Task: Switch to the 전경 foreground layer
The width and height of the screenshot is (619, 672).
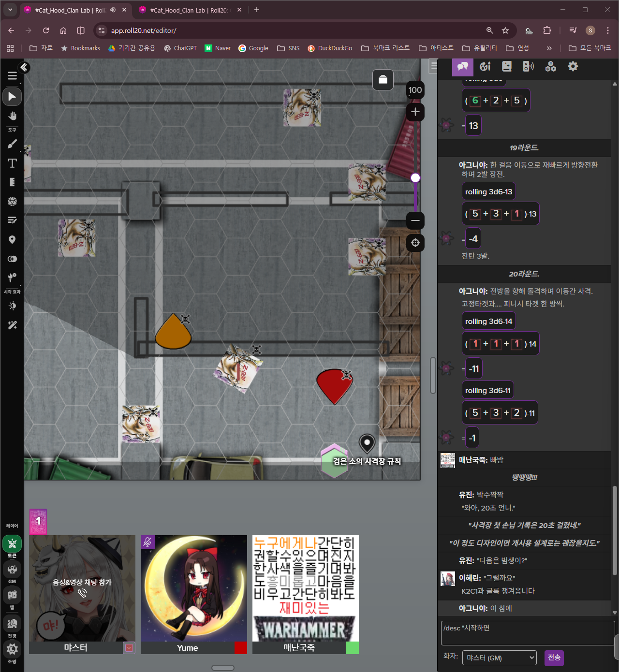Action: [x=12, y=624]
